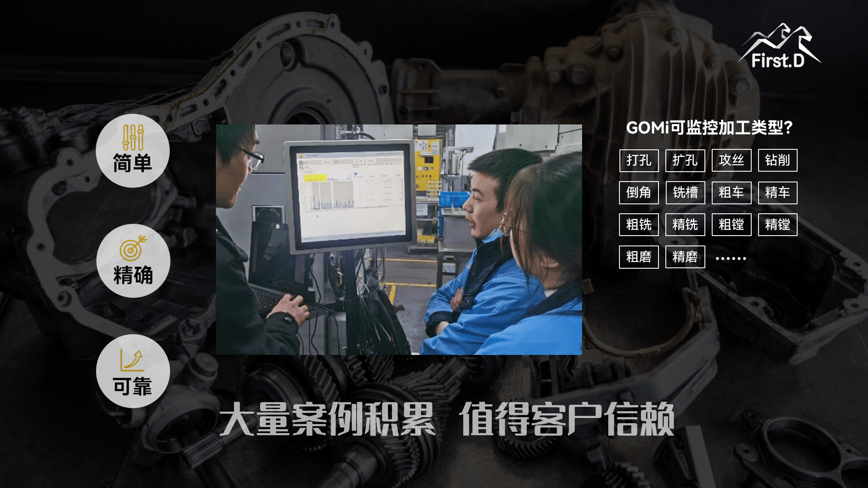Select the 精铣 machining type tag
This screenshot has height=488, width=868.
[x=684, y=224]
